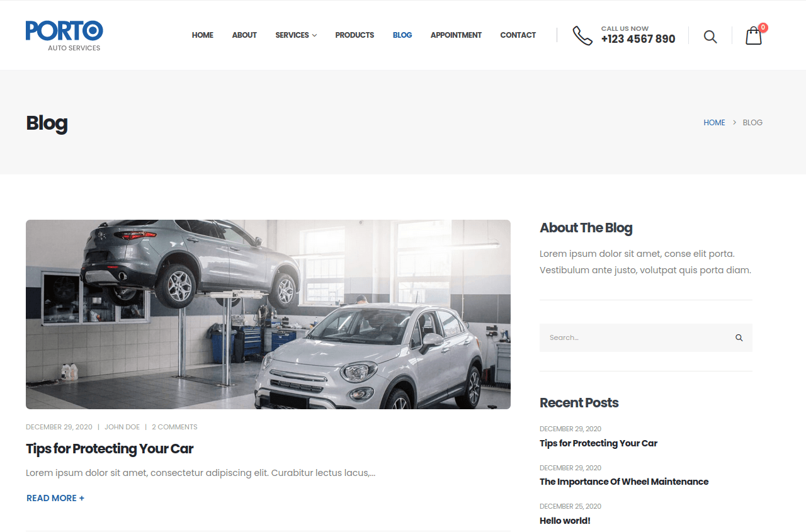The image size is (806, 532).
Task: Open the shopping cart bag icon
Action: pos(753,36)
